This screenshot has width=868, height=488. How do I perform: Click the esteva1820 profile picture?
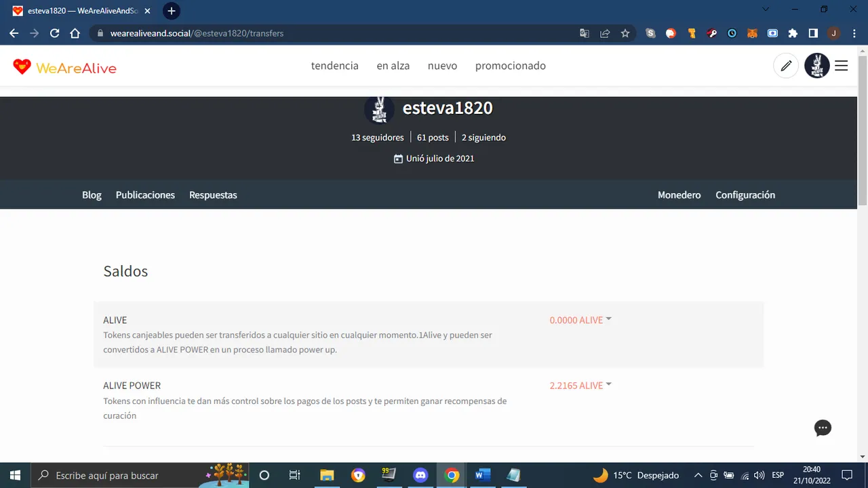379,108
